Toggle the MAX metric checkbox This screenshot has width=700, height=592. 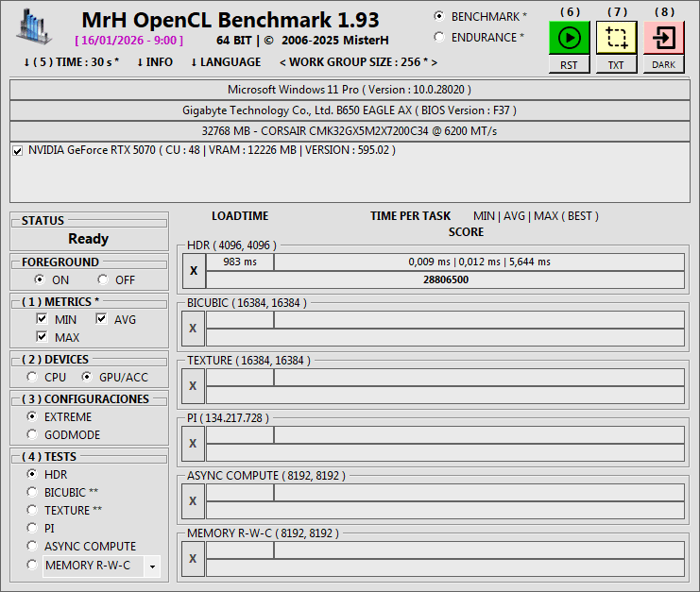[x=42, y=337]
